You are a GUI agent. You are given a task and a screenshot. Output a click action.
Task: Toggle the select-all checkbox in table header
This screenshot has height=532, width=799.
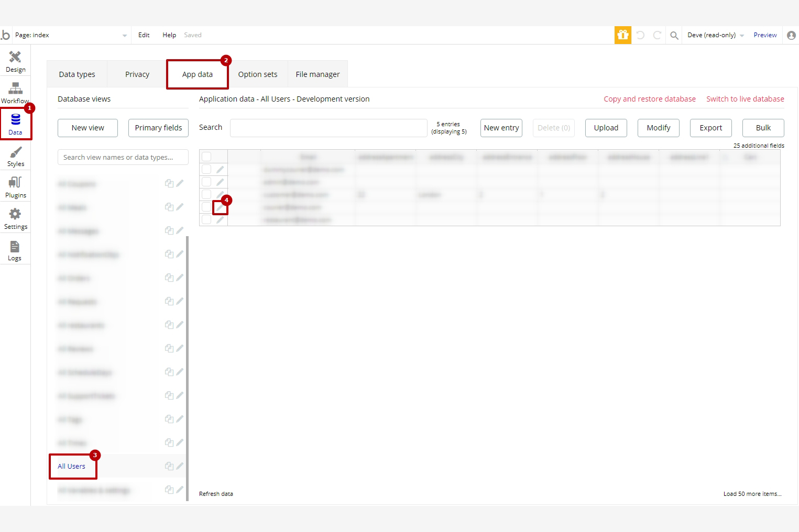coord(206,157)
